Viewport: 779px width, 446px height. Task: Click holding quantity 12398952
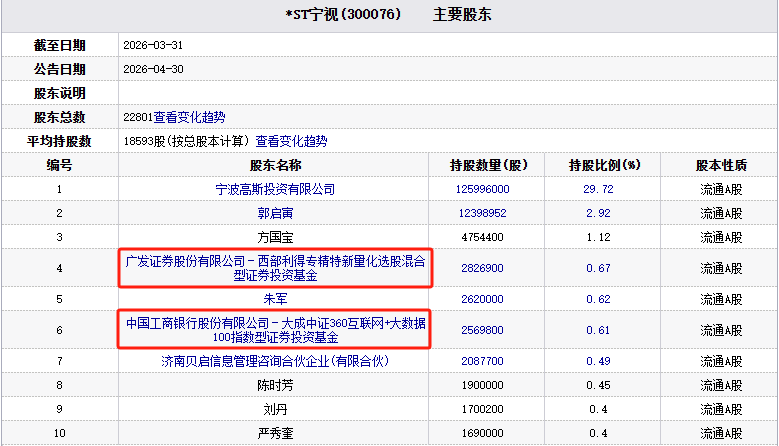482,213
